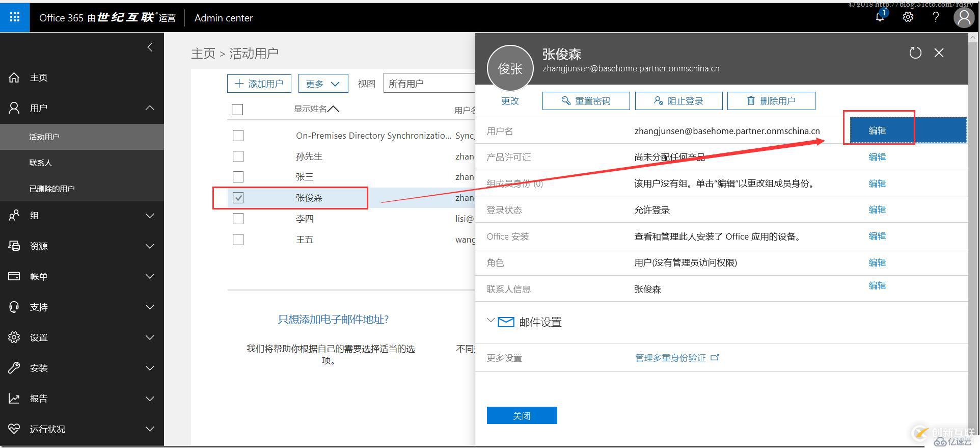Screen dimensions: 980x448
Task: Collapse the left navigation pane arrow
Action: 150,47
